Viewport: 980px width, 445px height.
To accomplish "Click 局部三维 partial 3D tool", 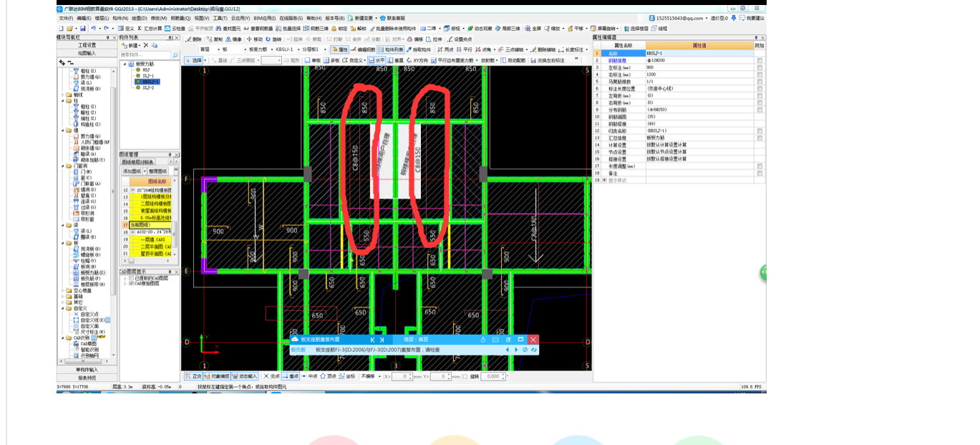I will point(508,29).
